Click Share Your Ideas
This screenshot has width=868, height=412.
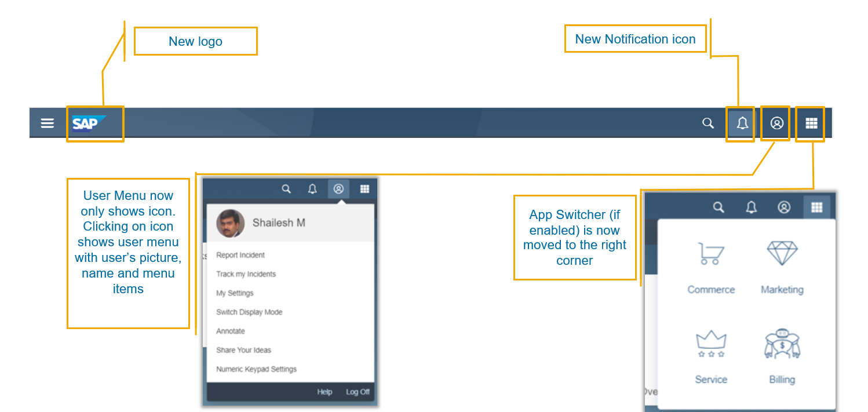coord(243,350)
